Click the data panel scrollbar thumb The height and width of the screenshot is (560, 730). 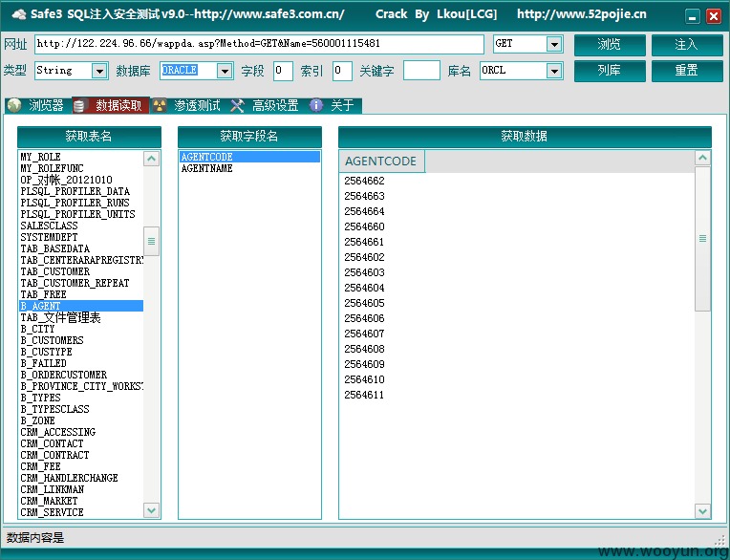click(702, 238)
